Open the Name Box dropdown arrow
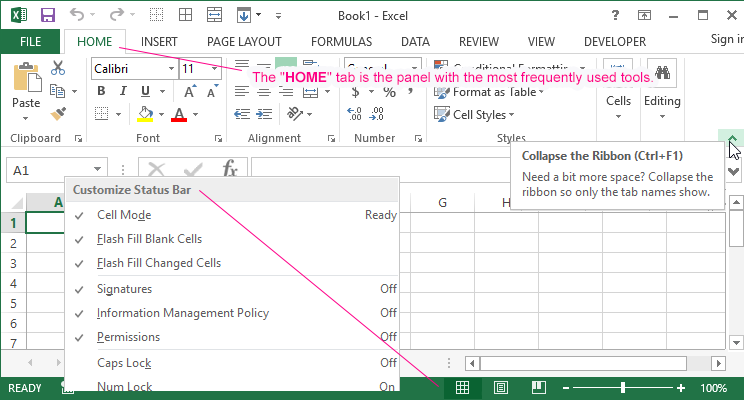Image resolution: width=744 pixels, height=400 pixels. click(x=97, y=169)
